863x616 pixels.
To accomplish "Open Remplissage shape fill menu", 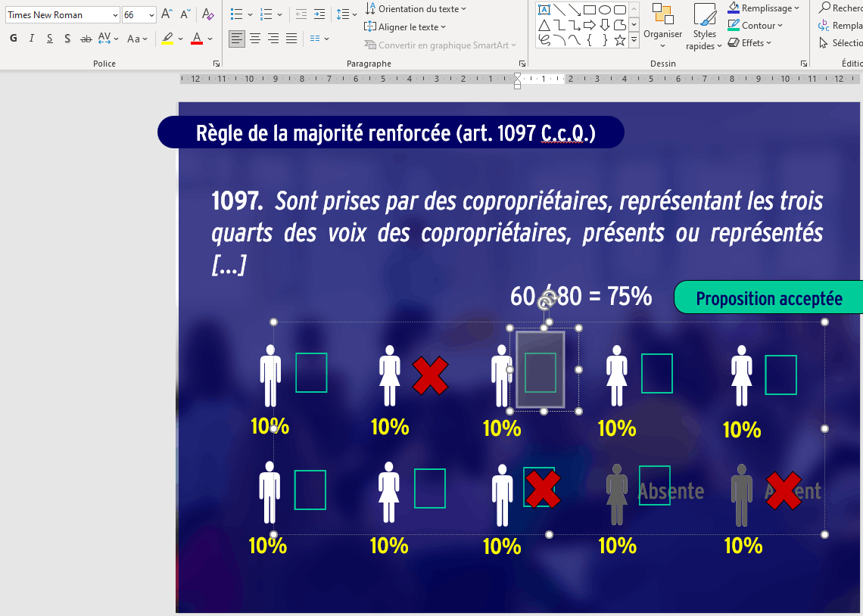I will (763, 8).
